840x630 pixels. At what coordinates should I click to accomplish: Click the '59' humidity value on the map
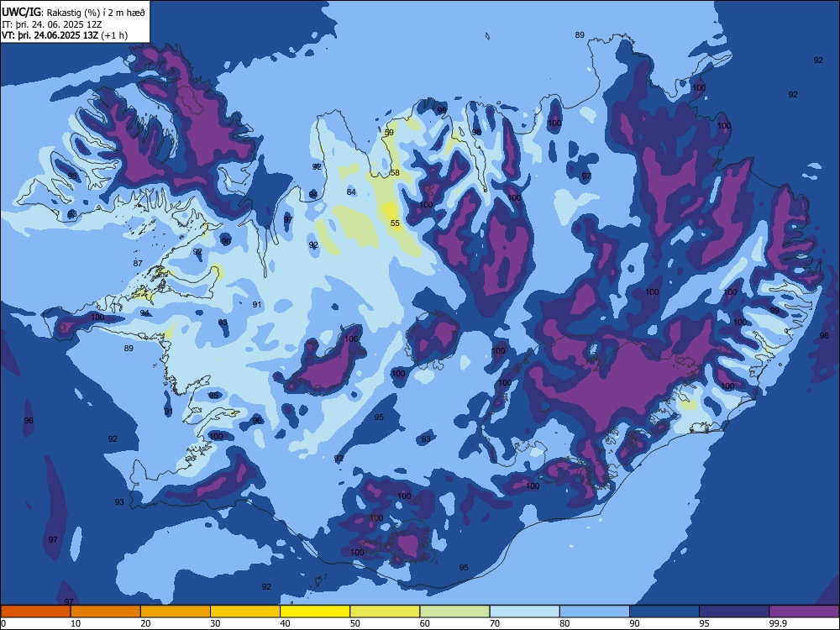point(389,133)
